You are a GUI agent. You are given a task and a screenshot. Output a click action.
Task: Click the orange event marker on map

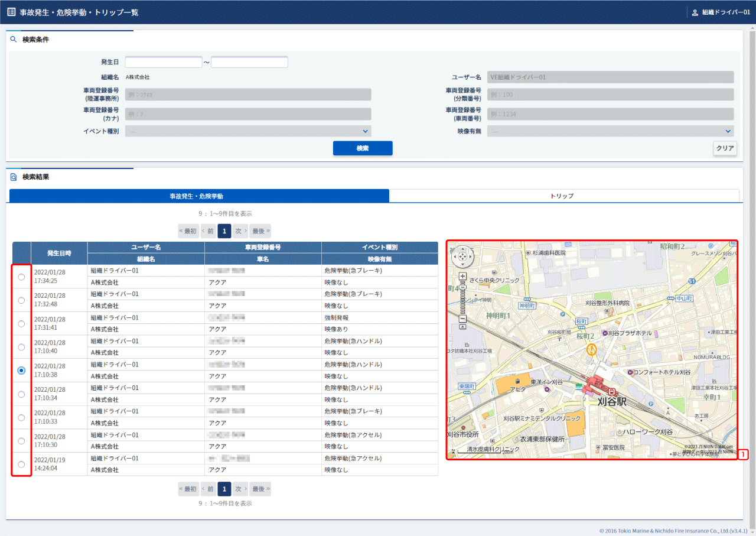(x=591, y=350)
